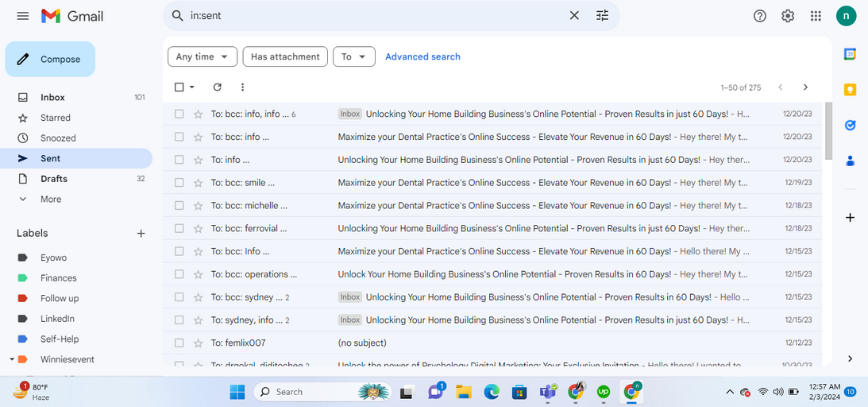Open the Settings gear icon
Image resolution: width=868 pixels, height=407 pixels.
click(788, 16)
